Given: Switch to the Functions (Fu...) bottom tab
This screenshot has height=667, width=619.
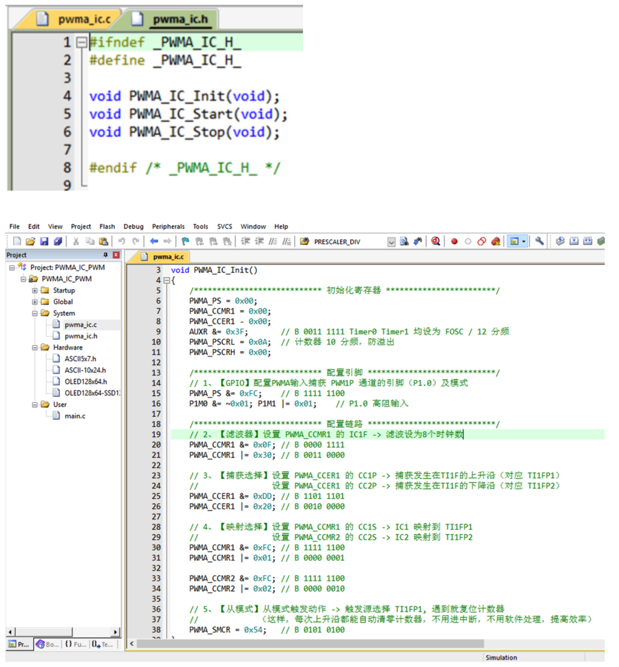Looking at the screenshot, I should point(75,644).
